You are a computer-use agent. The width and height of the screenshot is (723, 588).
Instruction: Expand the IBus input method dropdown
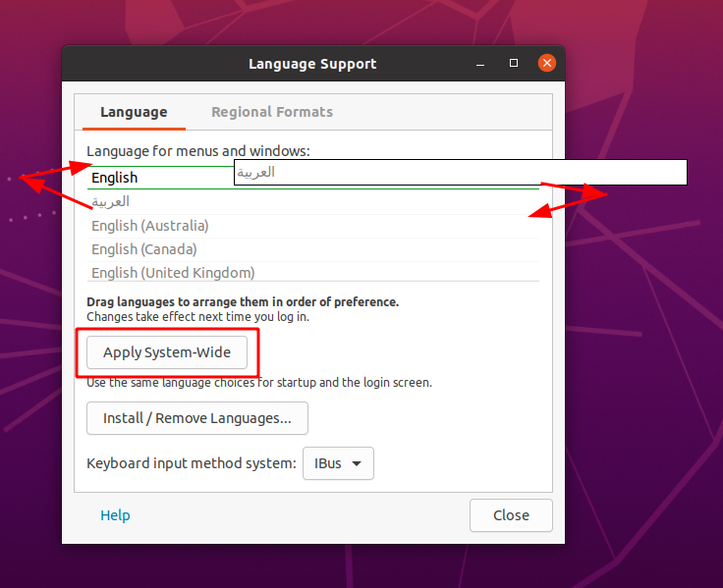[x=338, y=463]
